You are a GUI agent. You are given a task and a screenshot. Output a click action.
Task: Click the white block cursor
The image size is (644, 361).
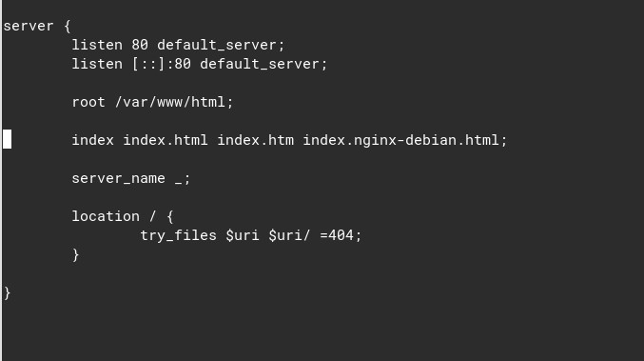click(7, 139)
